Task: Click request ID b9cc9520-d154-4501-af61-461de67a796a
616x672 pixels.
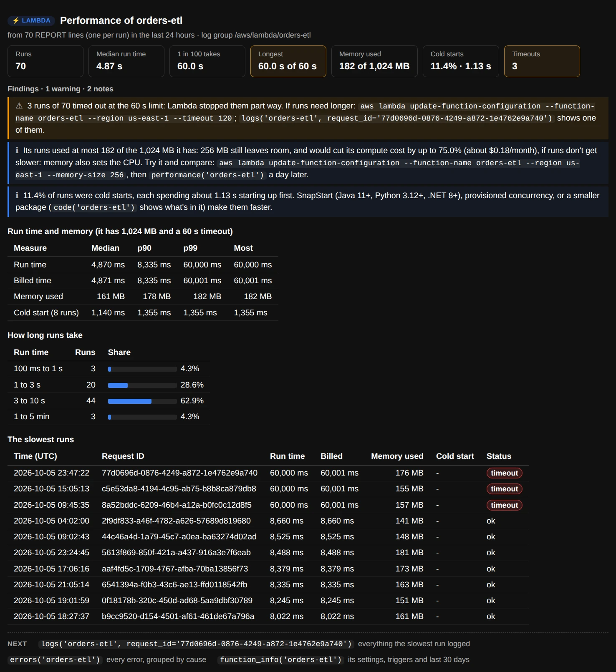Action: 178,617
